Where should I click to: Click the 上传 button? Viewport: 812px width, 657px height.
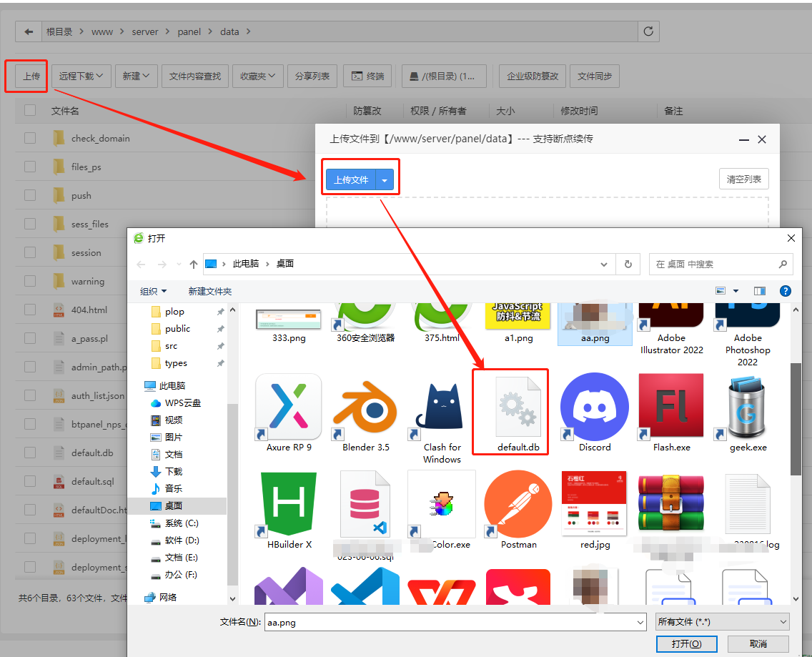pyautogui.click(x=31, y=76)
